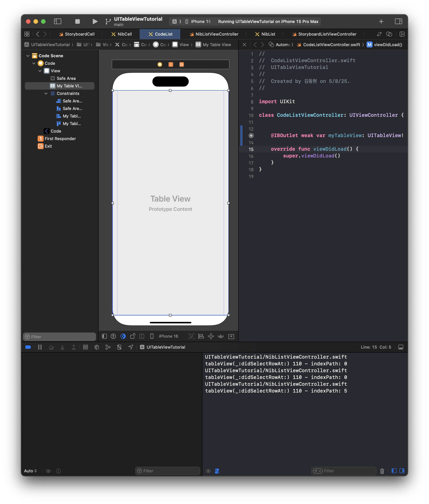This screenshot has height=504, width=429.
Task: Click UITableViewTutorial in the jump bar
Action: tap(48, 44)
